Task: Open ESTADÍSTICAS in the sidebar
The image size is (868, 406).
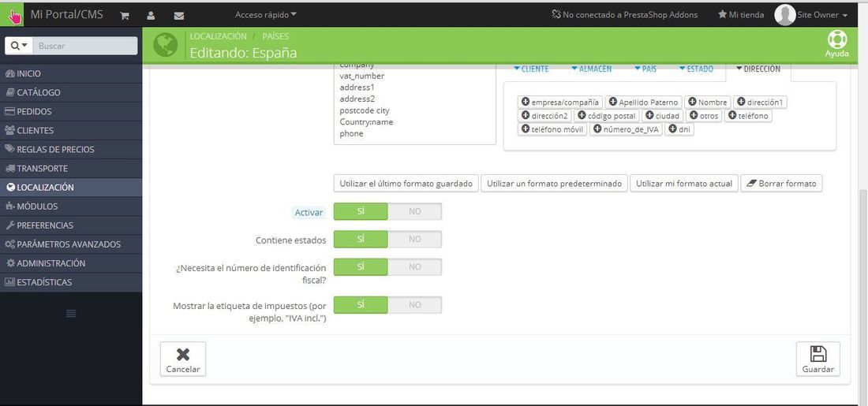Action: pyautogui.click(x=71, y=282)
